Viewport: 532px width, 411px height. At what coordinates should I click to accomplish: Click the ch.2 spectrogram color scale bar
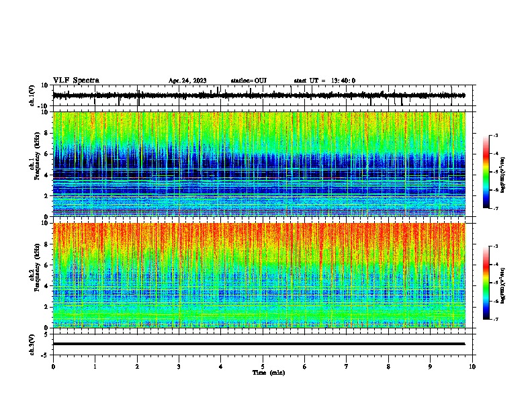(x=486, y=283)
